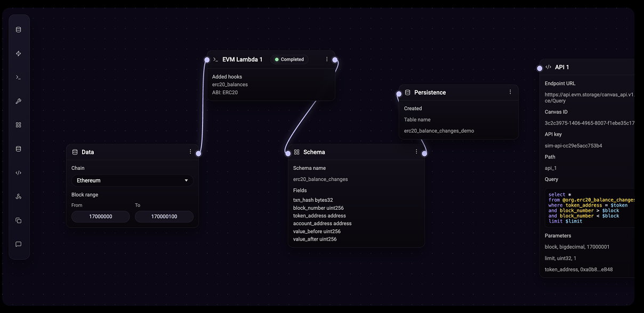
Task: Click the copy/layers icon in the sidebar
Action: [19, 220]
